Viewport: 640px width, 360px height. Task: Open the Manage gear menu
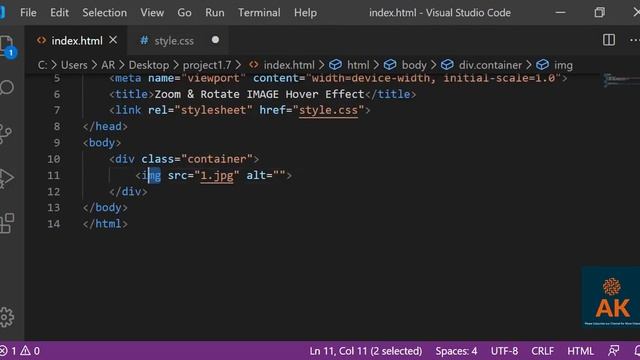7,317
